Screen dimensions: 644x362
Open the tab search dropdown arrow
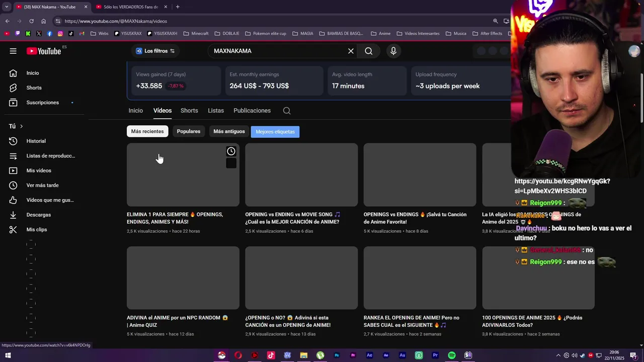pos(6,7)
